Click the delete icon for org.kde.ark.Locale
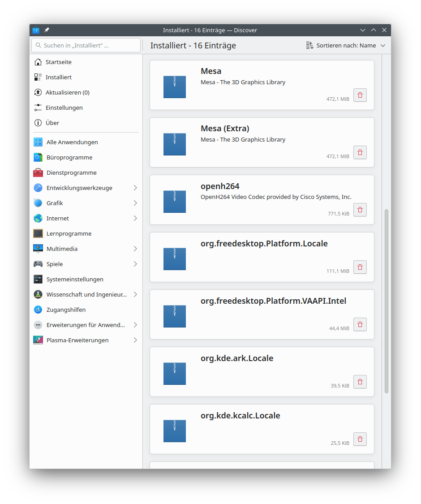The image size is (421, 504). coord(360,382)
